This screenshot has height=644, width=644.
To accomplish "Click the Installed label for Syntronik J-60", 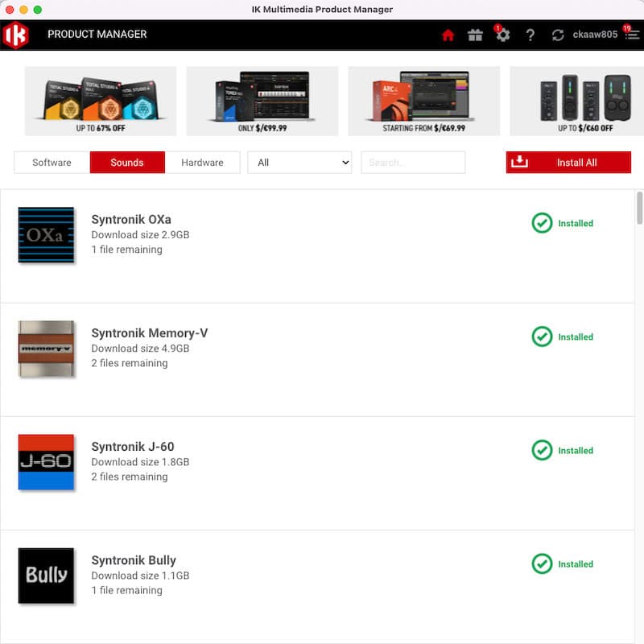I will (x=576, y=451).
